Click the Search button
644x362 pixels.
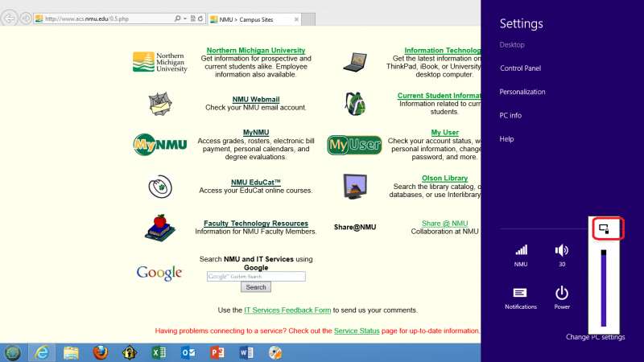(256, 287)
